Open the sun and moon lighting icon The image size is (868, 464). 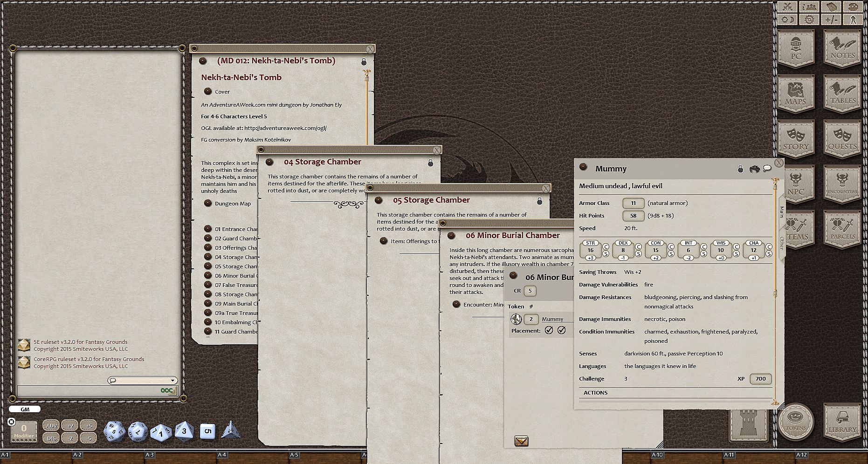[x=788, y=20]
